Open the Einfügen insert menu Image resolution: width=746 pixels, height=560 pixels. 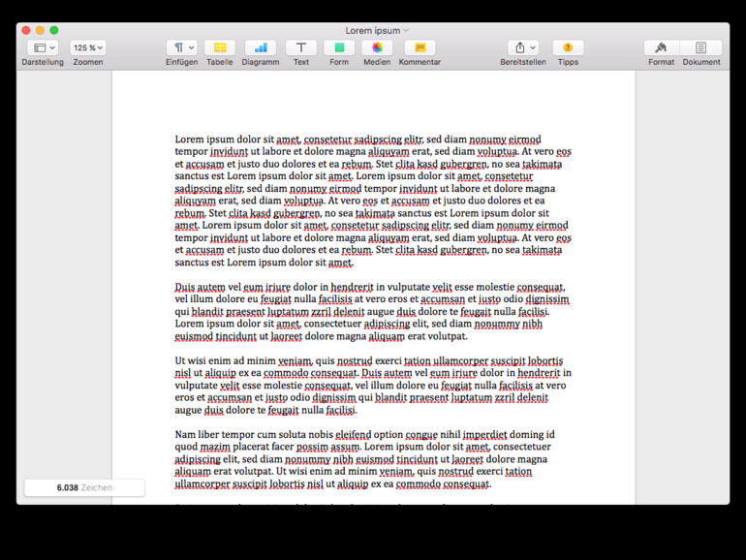(181, 47)
